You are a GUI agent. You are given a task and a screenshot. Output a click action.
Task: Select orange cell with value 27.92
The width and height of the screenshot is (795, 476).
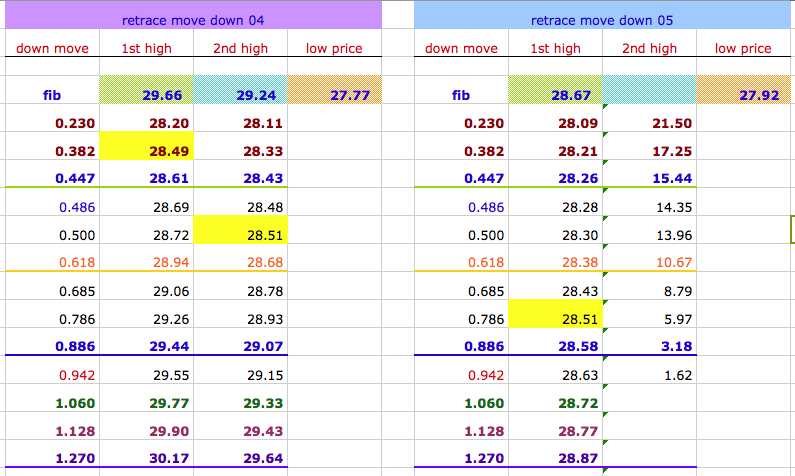tap(743, 90)
